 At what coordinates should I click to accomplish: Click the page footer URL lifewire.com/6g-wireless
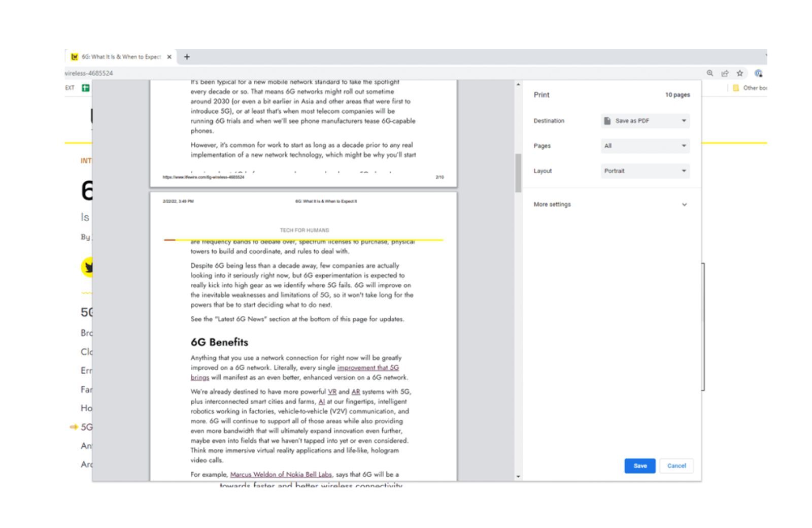[x=203, y=177]
